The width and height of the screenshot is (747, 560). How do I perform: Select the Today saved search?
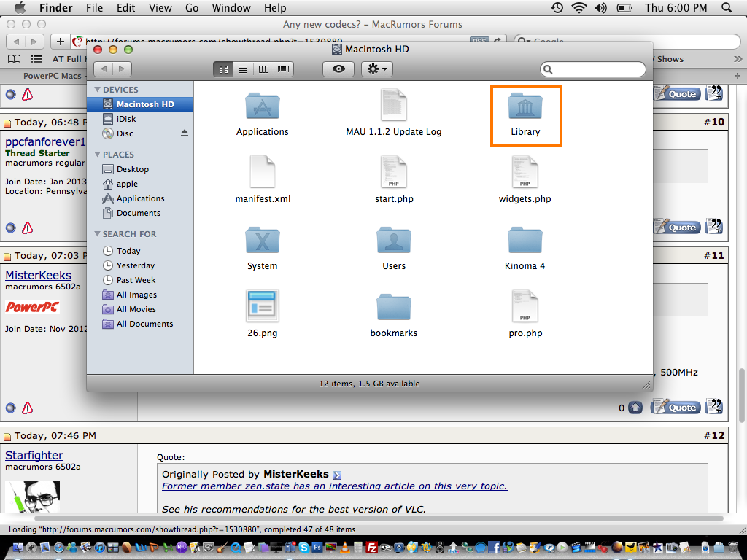click(140, 251)
